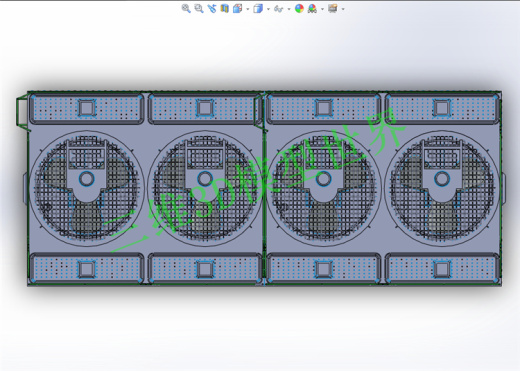This screenshot has width=520, height=371.
Task: Select the rightmost fan's center hub
Action: point(442,179)
